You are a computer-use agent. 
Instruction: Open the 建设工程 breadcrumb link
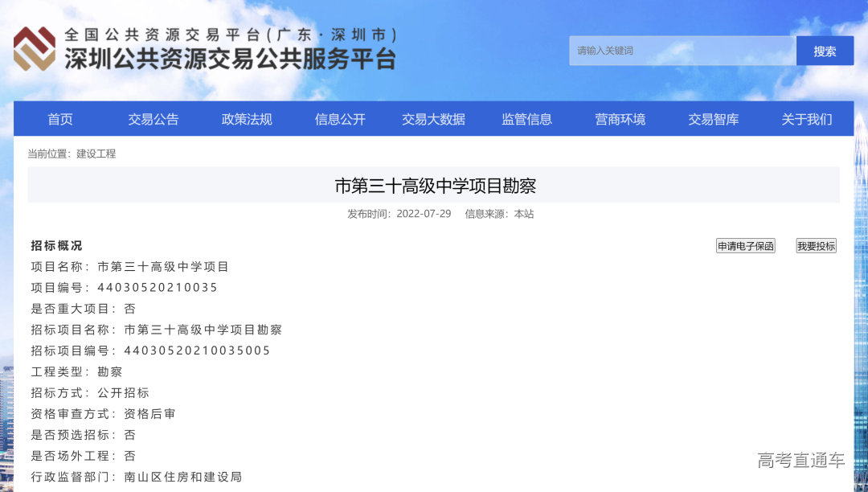click(x=96, y=154)
